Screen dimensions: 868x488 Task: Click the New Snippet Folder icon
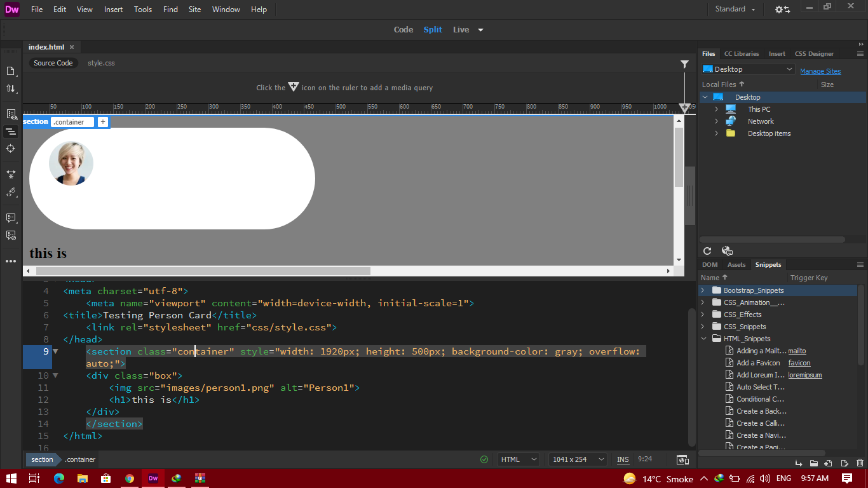(x=813, y=463)
